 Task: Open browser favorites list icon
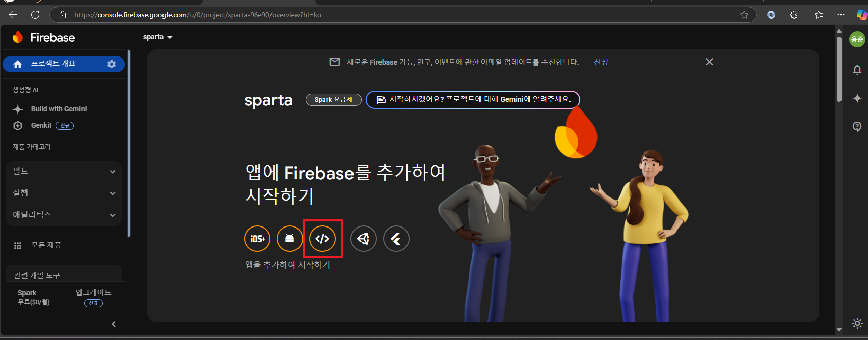(819, 15)
